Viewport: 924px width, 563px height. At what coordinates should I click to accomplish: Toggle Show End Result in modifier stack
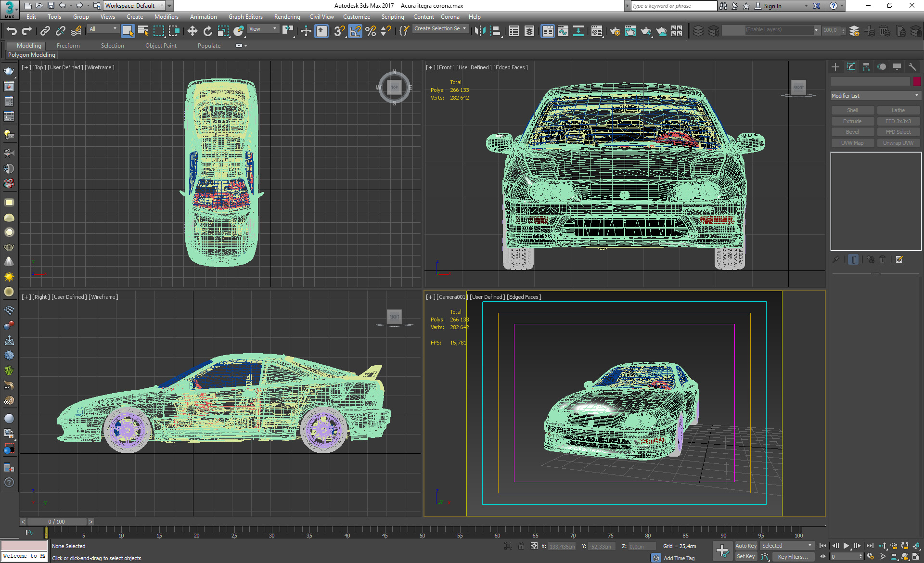pos(853,260)
